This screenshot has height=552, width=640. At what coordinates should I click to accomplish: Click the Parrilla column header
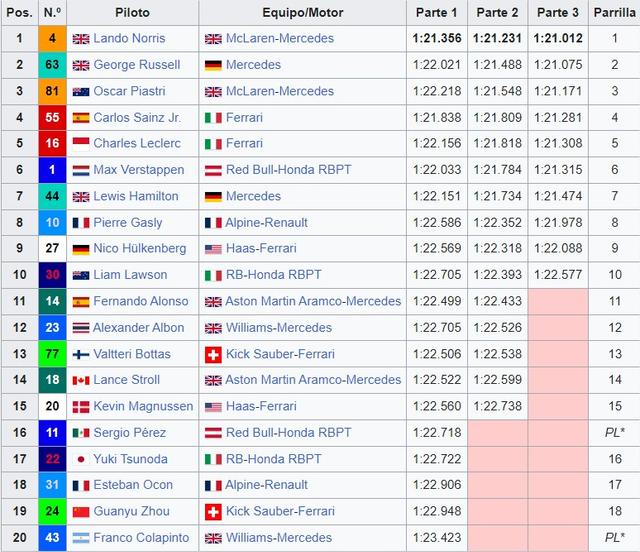(x=614, y=13)
